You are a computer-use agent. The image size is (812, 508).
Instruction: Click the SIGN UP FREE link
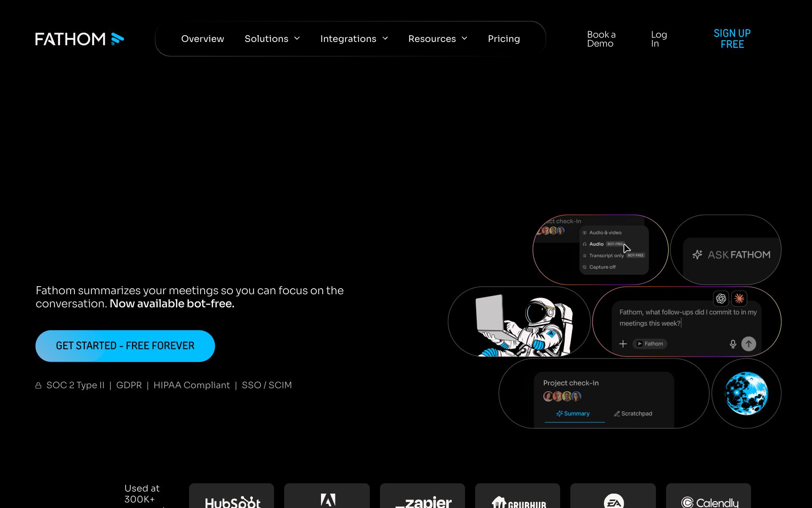point(732,39)
